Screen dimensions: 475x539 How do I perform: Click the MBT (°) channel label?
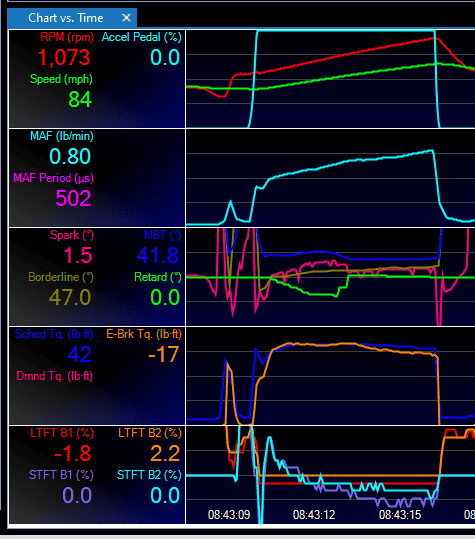point(162,235)
